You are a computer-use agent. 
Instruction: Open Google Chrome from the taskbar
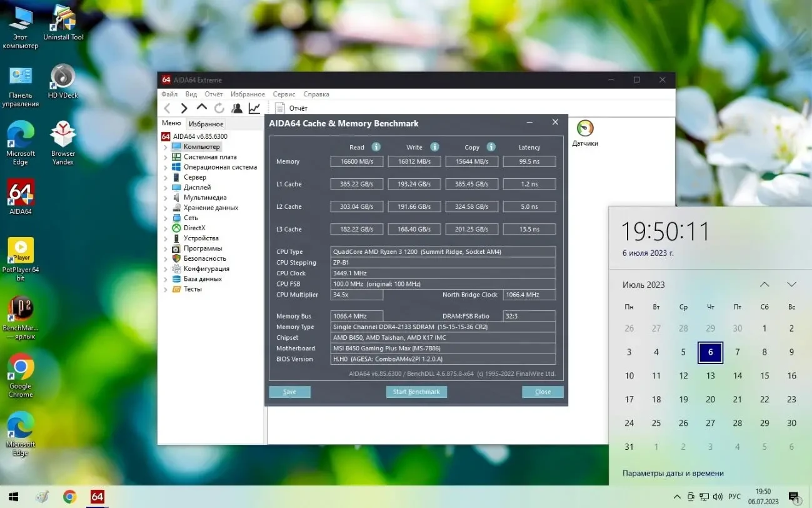click(69, 497)
